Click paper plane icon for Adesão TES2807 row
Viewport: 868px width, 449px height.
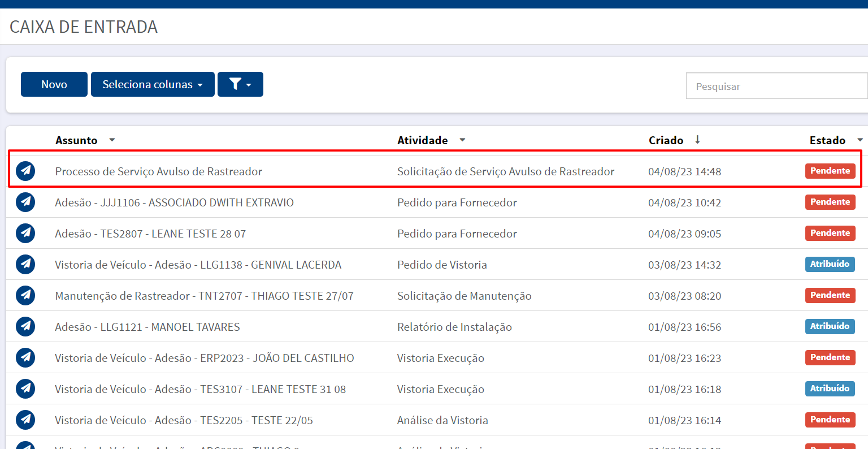(25, 233)
